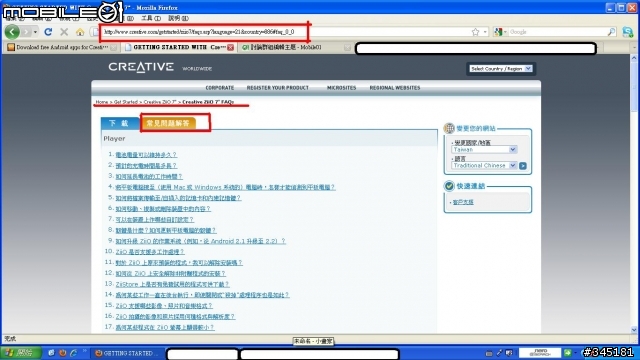
Task: Click the page scrollbar up arrow
Action: [x=634, y=58]
